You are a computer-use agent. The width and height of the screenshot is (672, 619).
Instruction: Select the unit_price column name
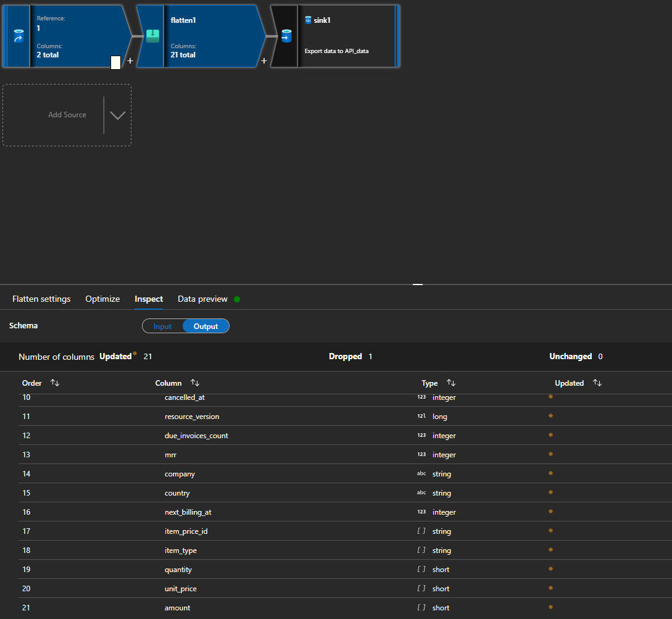coord(180,589)
